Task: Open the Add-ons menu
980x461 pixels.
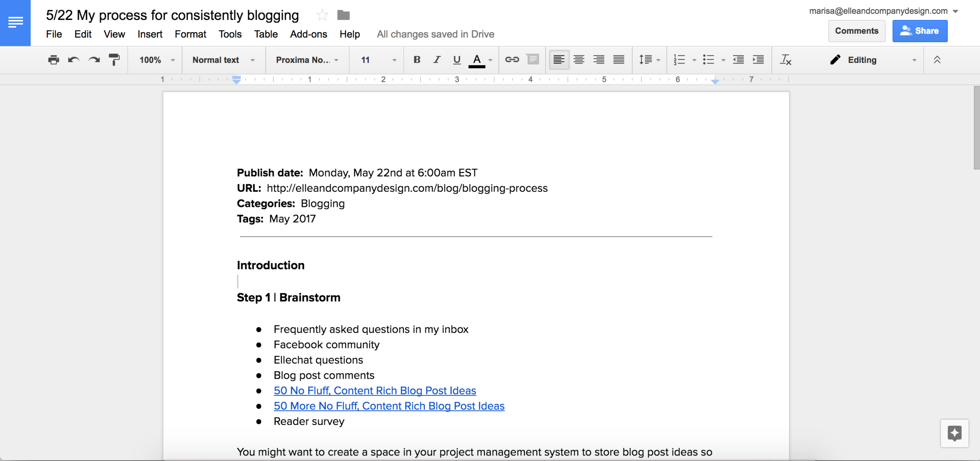Action: [308, 34]
